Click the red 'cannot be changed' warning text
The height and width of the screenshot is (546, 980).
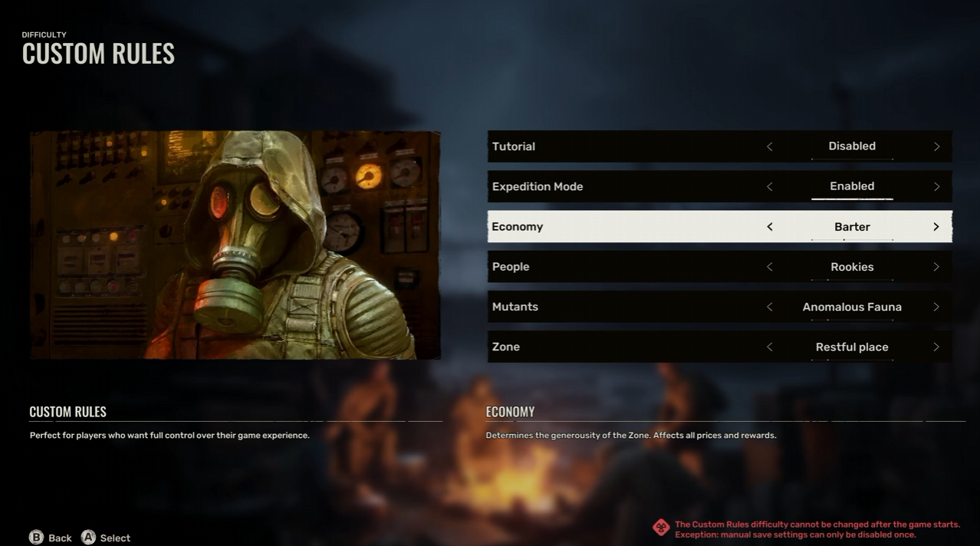tap(817, 525)
